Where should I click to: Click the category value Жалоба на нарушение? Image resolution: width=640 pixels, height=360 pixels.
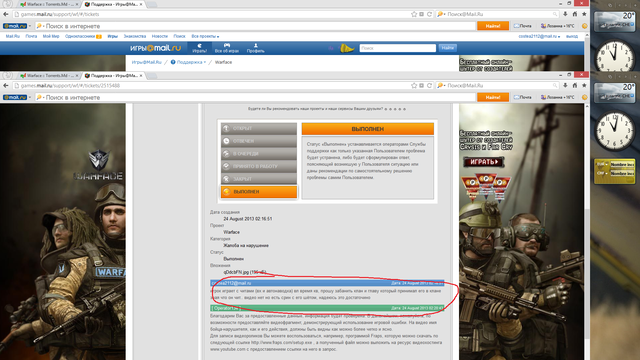pyautogui.click(x=246, y=245)
